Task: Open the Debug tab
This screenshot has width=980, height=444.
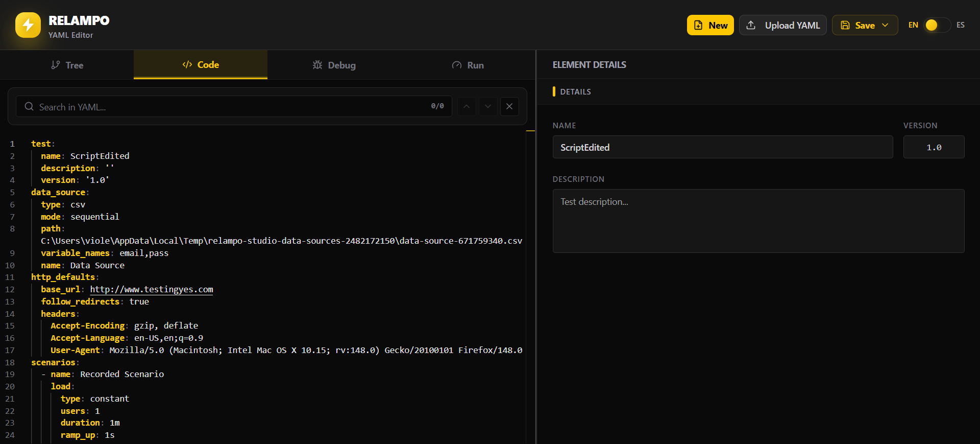Action: [334, 65]
